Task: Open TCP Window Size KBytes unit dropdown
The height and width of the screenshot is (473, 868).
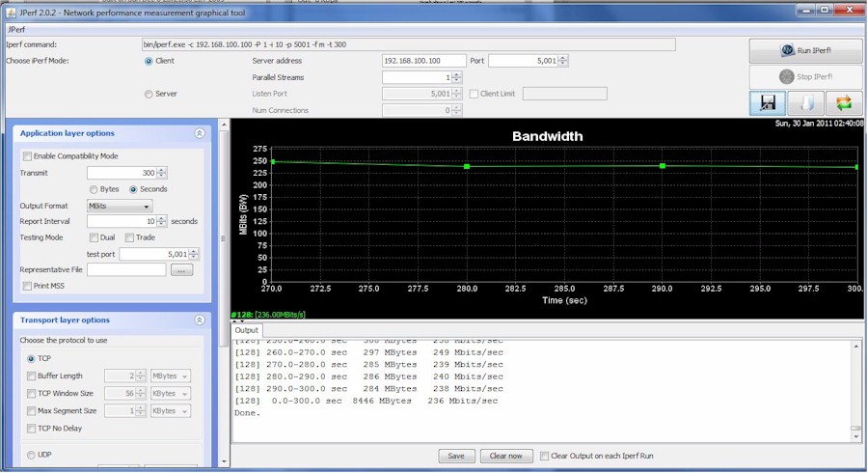Action: click(171, 394)
